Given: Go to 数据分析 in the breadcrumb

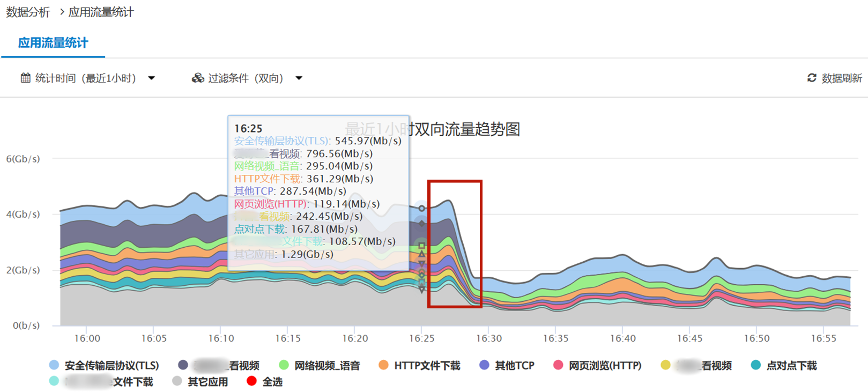Looking at the screenshot, I should [x=28, y=12].
